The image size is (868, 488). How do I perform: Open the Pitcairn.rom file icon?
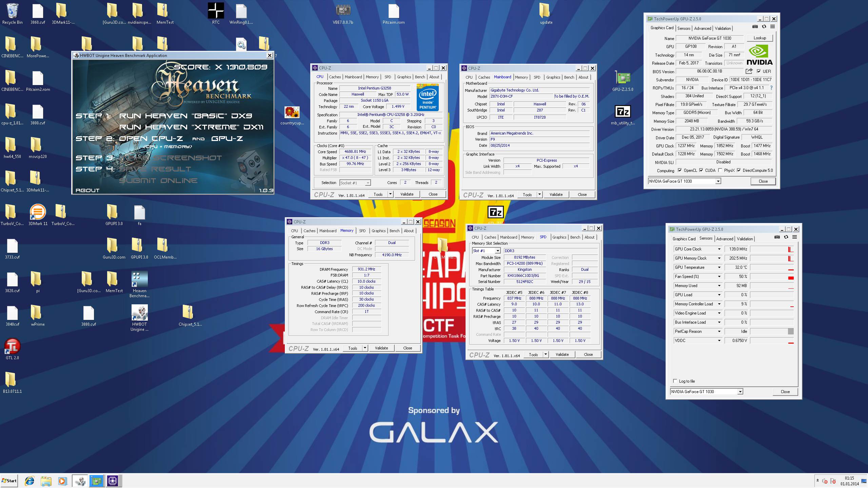click(x=393, y=14)
